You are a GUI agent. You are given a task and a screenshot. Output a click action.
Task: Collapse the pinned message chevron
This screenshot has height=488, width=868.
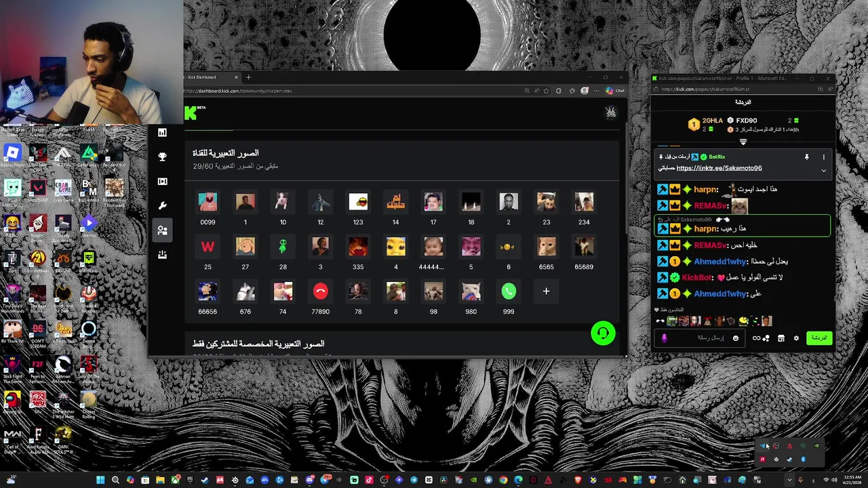point(823,170)
